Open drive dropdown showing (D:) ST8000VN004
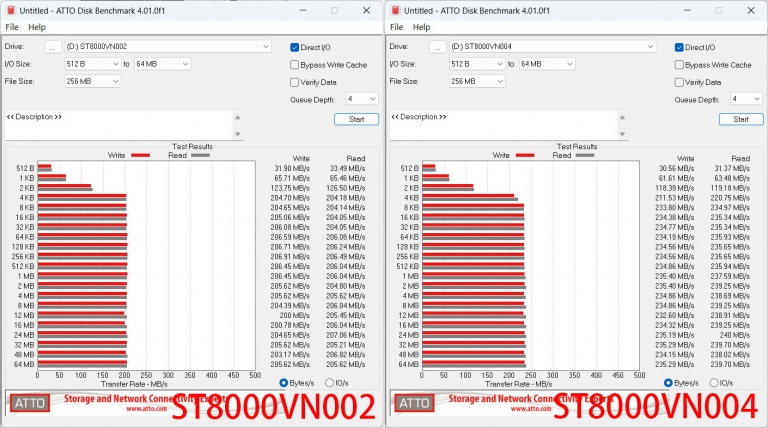 (552, 47)
